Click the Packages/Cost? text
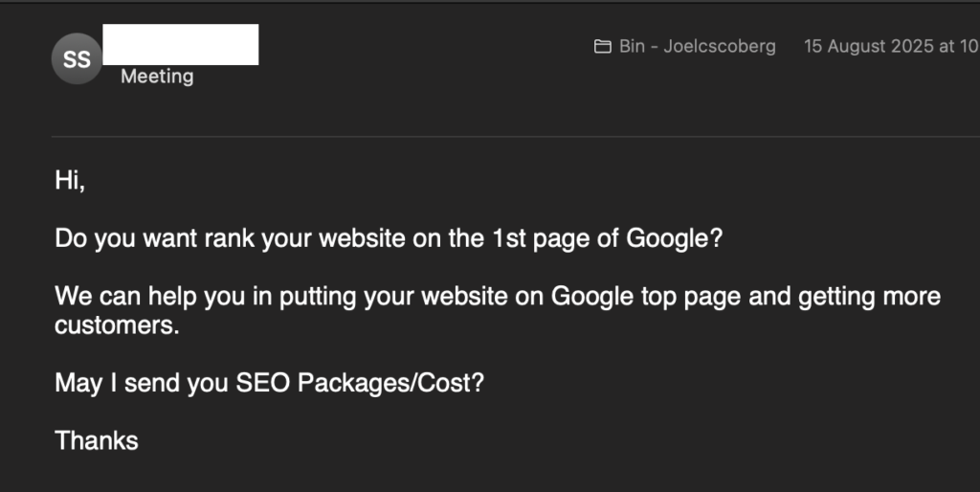 pyautogui.click(x=390, y=383)
